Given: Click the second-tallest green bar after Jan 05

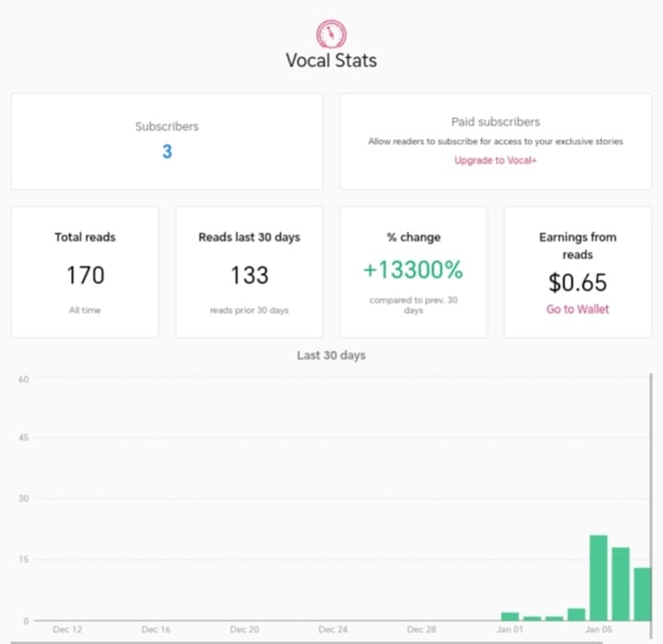Looking at the screenshot, I should pos(621,584).
